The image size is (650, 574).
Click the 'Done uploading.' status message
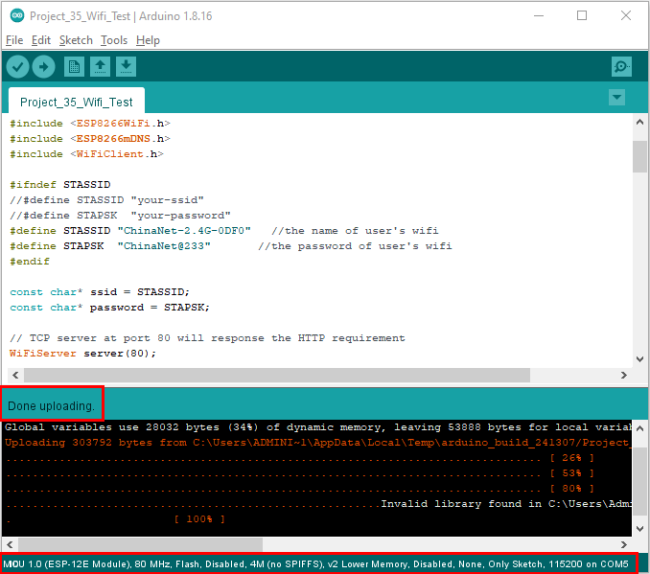tap(51, 406)
